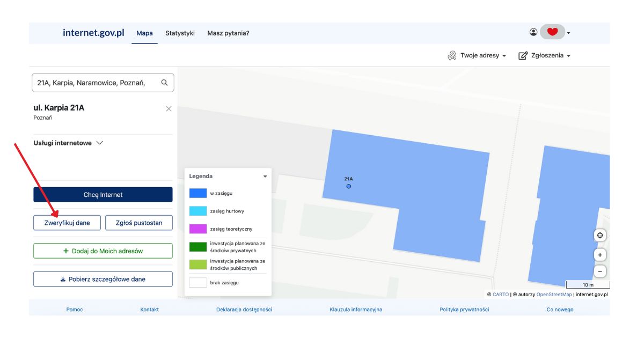Screen dimensions: 644x338
Task: Close the ul. Karpia 21A panel
Action: (169, 109)
